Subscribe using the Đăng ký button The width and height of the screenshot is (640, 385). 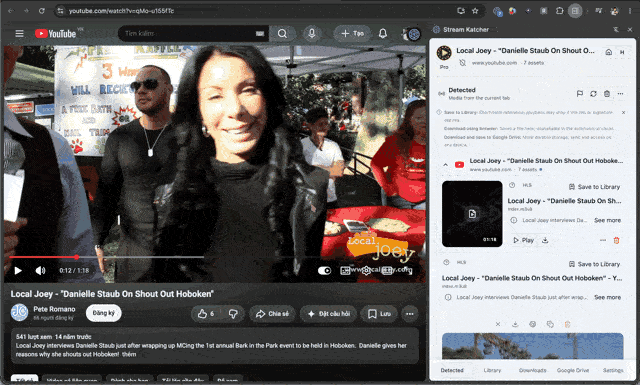104,313
